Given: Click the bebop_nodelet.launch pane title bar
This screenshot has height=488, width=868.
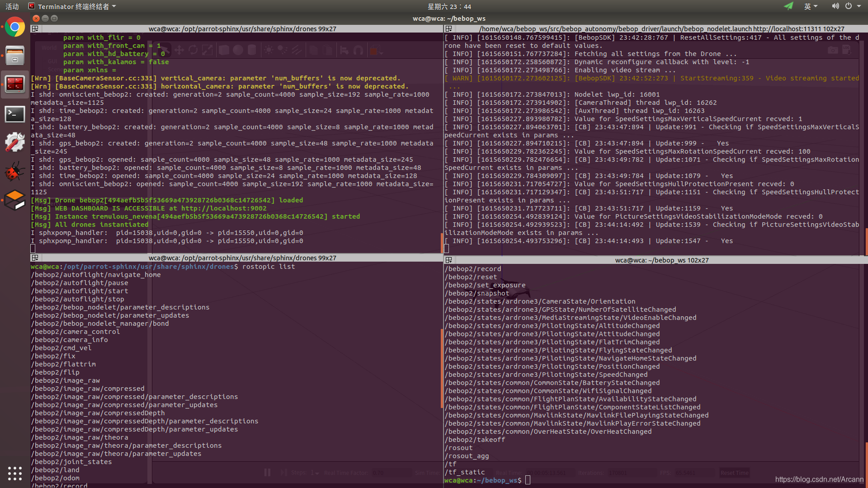Looking at the screenshot, I should [x=661, y=28].
